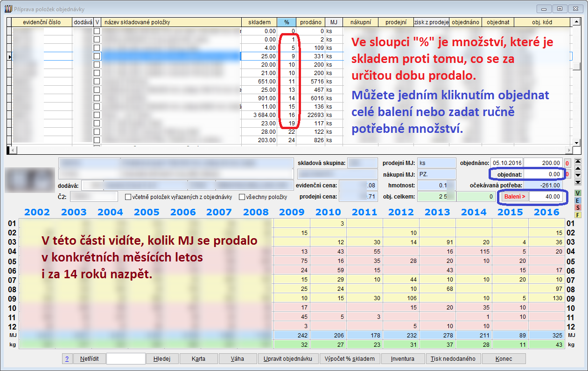Open help with the question mark button
588x371 pixels.
(67, 359)
